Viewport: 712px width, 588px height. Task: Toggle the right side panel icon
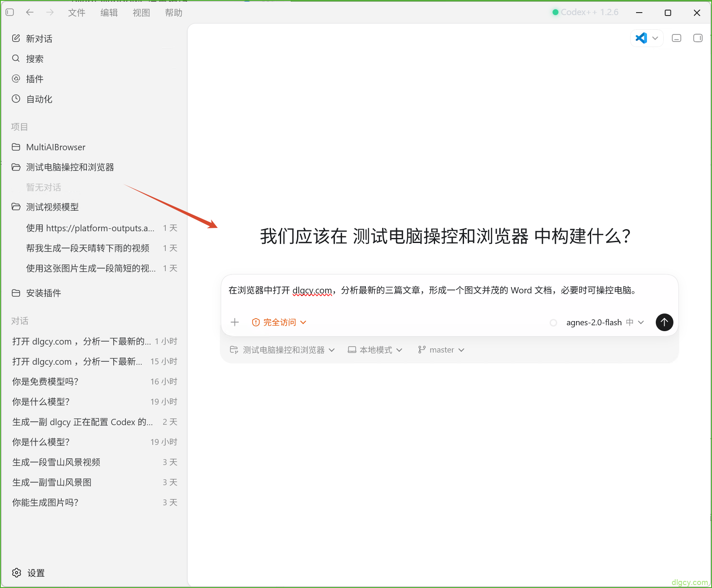tap(698, 38)
